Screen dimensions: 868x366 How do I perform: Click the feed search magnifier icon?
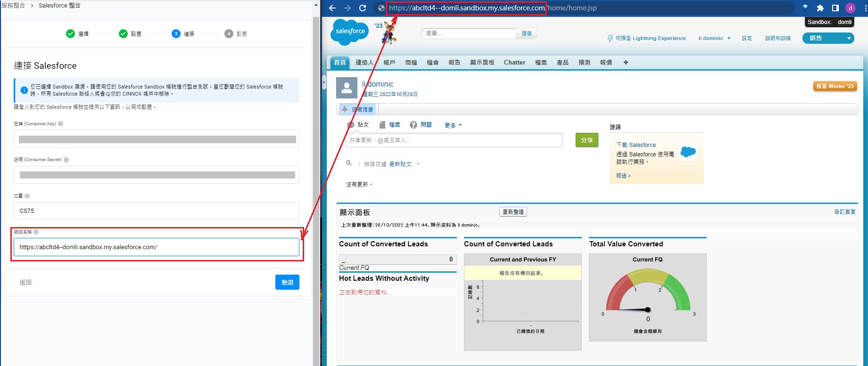coord(349,163)
